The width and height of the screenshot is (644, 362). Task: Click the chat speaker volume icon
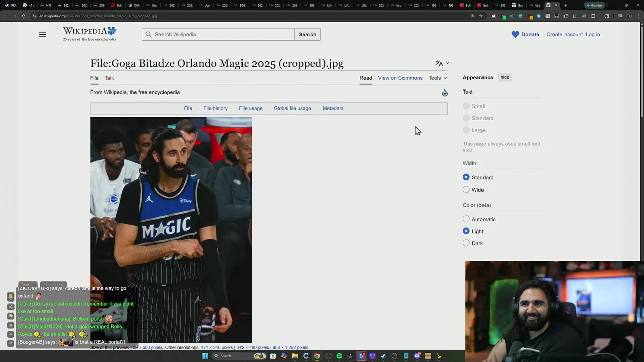point(11,307)
